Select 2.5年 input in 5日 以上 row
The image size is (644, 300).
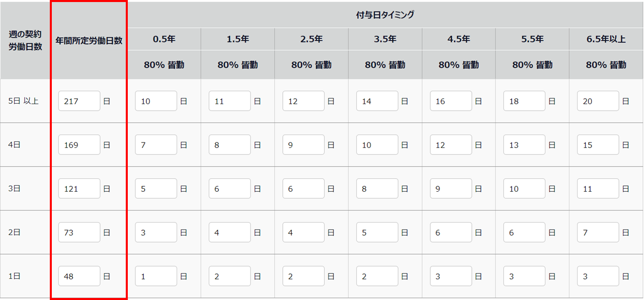[303, 101]
